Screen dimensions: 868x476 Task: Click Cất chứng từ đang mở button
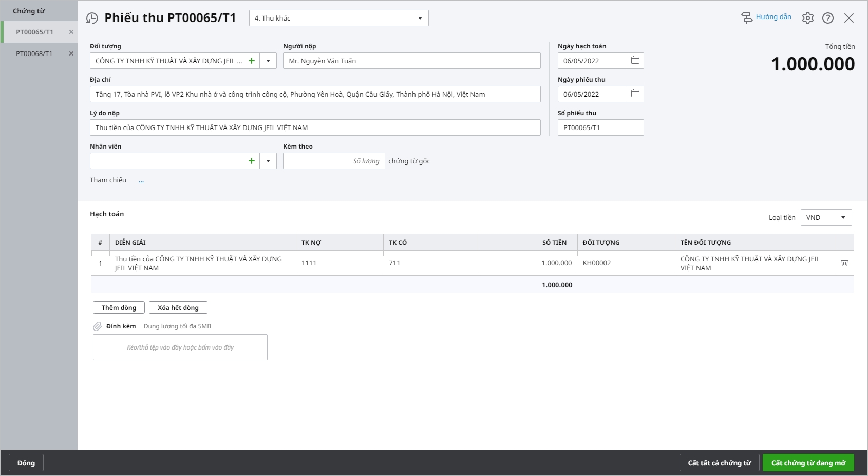[808, 463]
